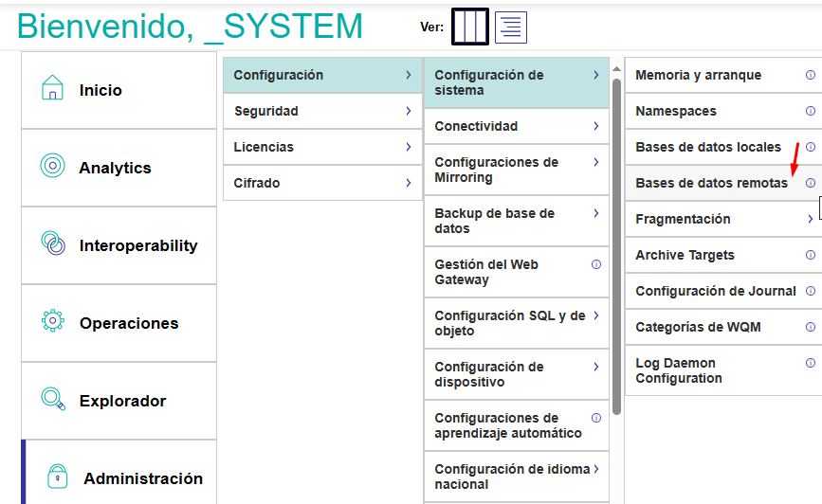This screenshot has width=822, height=504.
Task: Click the Operaciones gear icon
Action: [x=53, y=322]
